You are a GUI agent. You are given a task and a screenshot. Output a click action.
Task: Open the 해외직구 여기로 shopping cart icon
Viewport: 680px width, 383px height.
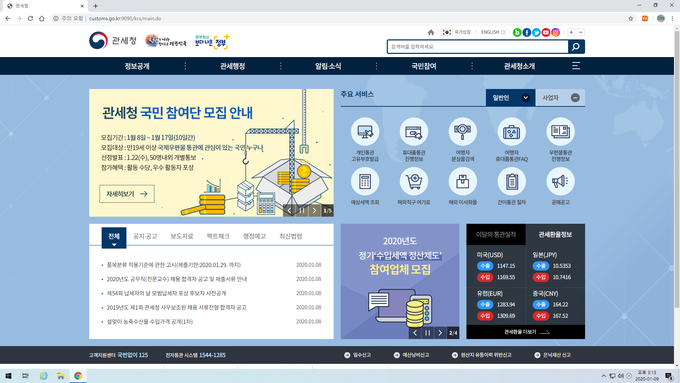coord(414,181)
